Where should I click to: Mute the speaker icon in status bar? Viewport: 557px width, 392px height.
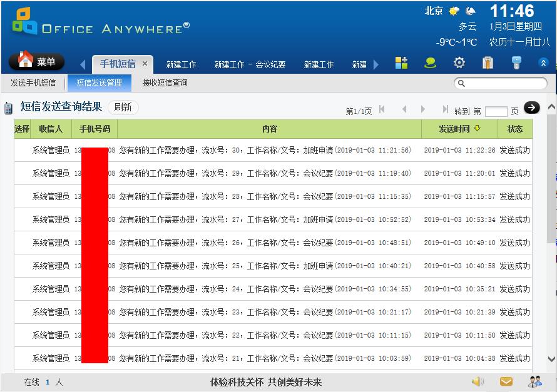click(477, 381)
